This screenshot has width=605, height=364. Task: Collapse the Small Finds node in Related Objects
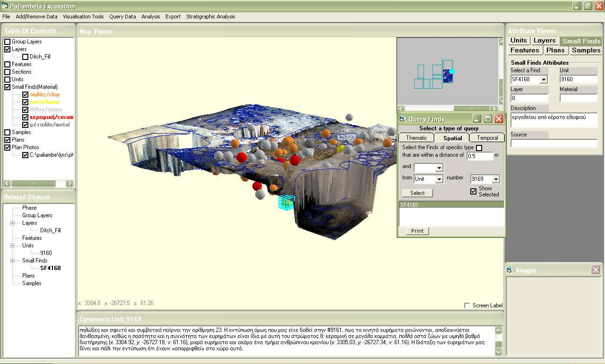(x=13, y=261)
